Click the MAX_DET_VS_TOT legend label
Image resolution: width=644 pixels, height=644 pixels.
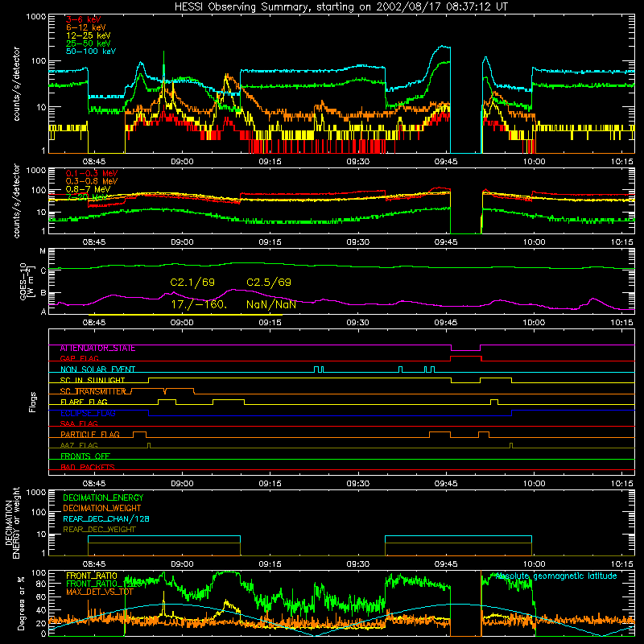pyautogui.click(x=99, y=592)
